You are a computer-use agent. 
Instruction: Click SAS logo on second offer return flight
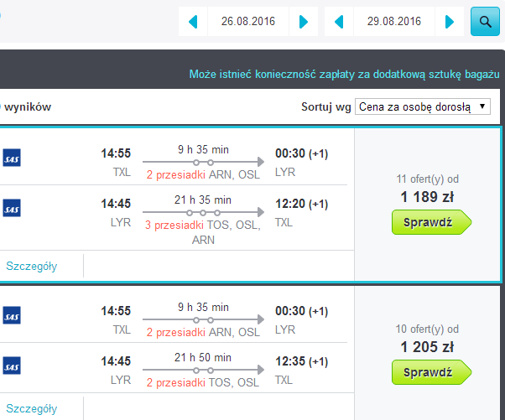coord(12,366)
